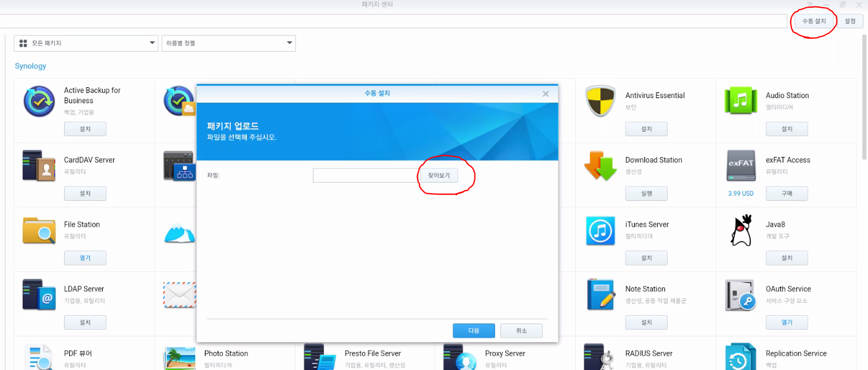Viewport: 868px width, 370px height.
Task: Click the 수동 설치 button at top
Action: (x=814, y=21)
